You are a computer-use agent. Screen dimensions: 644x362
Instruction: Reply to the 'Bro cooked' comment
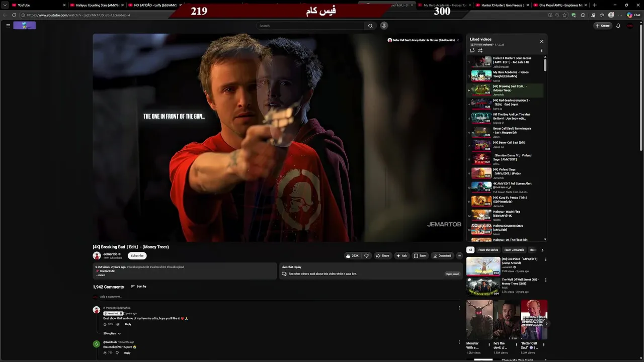(x=127, y=353)
